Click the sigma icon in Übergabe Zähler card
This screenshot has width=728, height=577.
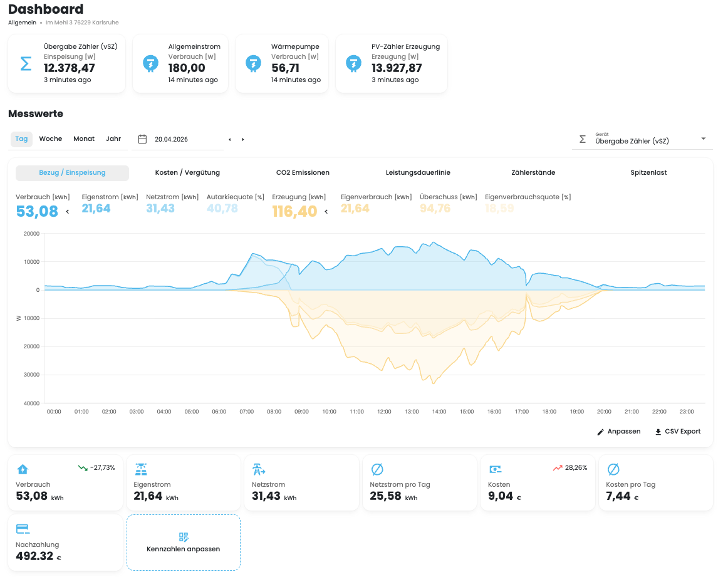(x=26, y=64)
